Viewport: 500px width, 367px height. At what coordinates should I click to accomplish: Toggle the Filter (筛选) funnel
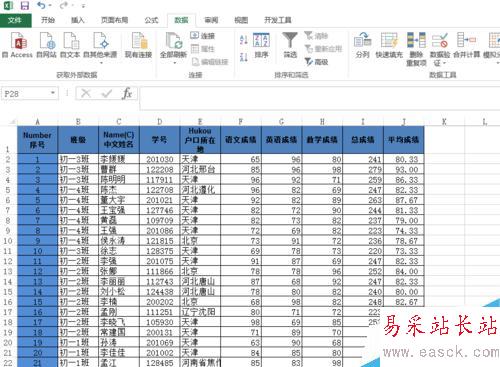[290, 45]
